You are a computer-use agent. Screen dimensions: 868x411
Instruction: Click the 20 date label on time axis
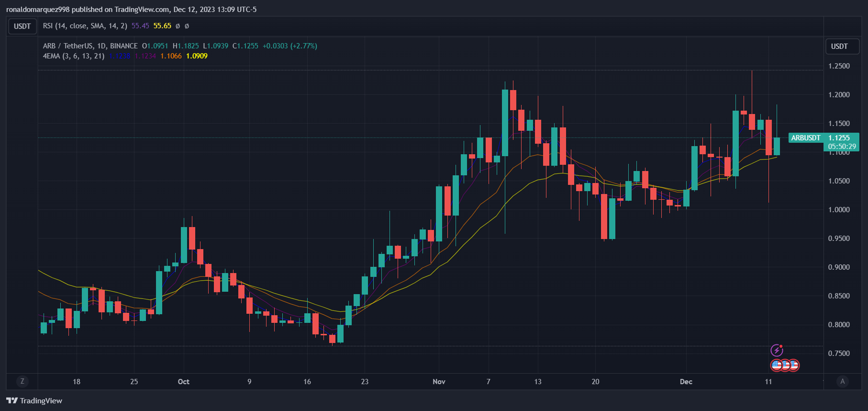595,382
